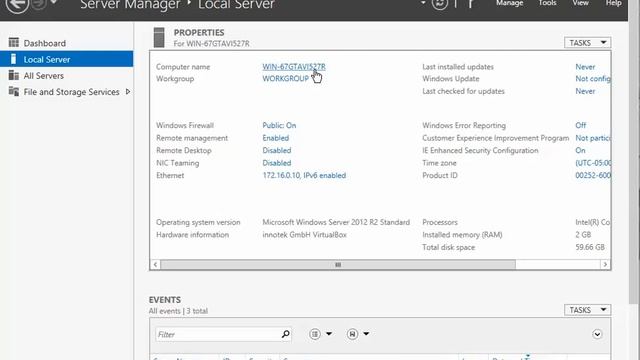Click innotek GmbH VirtualBox text

click(304, 235)
